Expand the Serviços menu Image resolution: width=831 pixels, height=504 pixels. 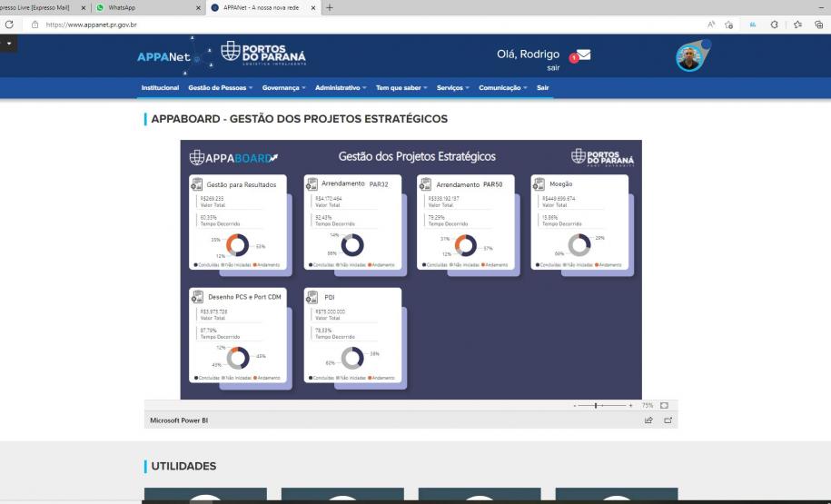[452, 88]
